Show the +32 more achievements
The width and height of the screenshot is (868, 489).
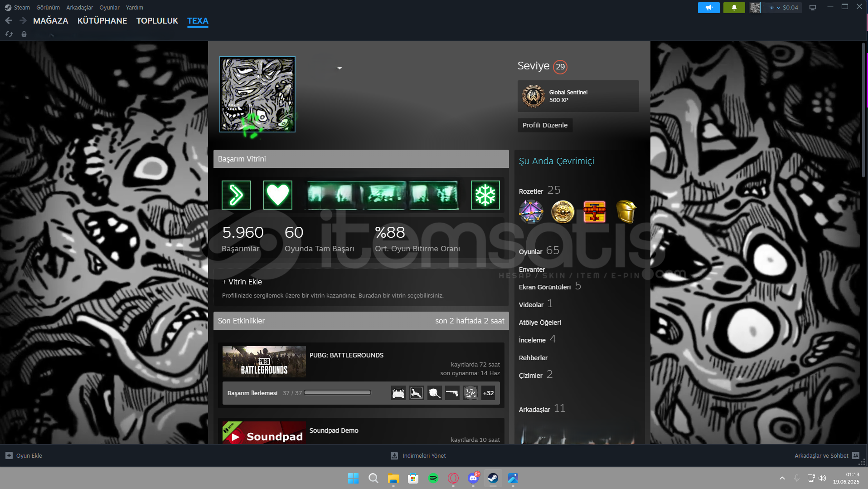click(488, 393)
